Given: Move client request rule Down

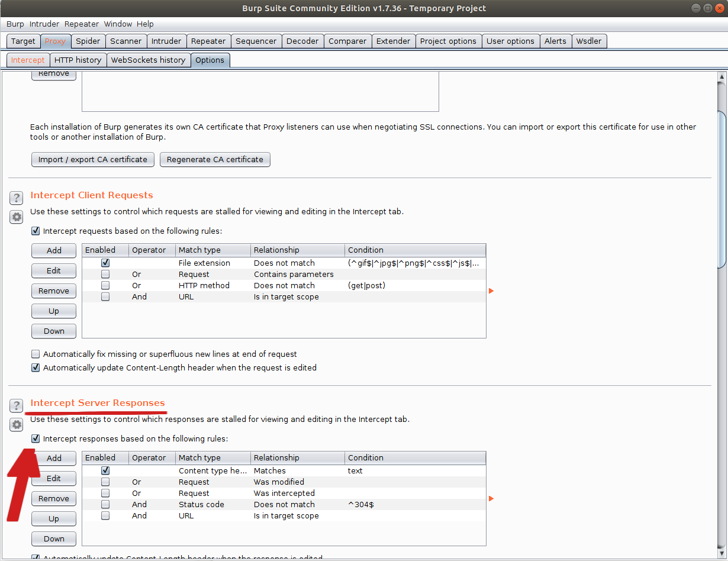Looking at the screenshot, I should click(54, 331).
